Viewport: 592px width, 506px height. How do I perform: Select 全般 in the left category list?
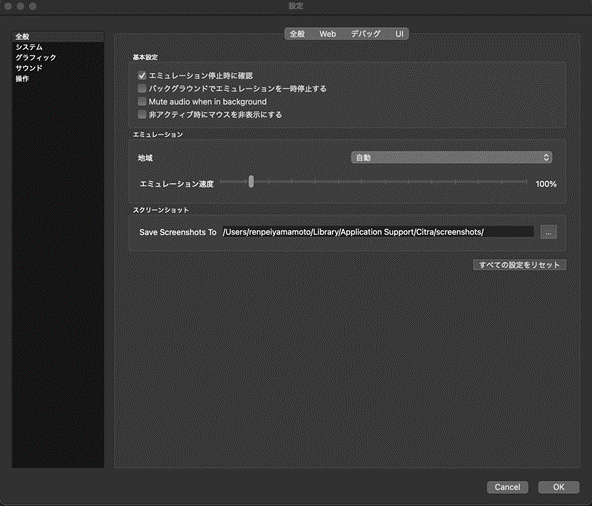(58, 37)
